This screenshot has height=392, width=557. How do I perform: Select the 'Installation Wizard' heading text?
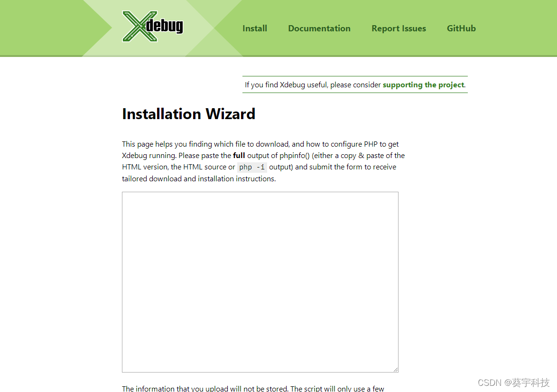(189, 114)
